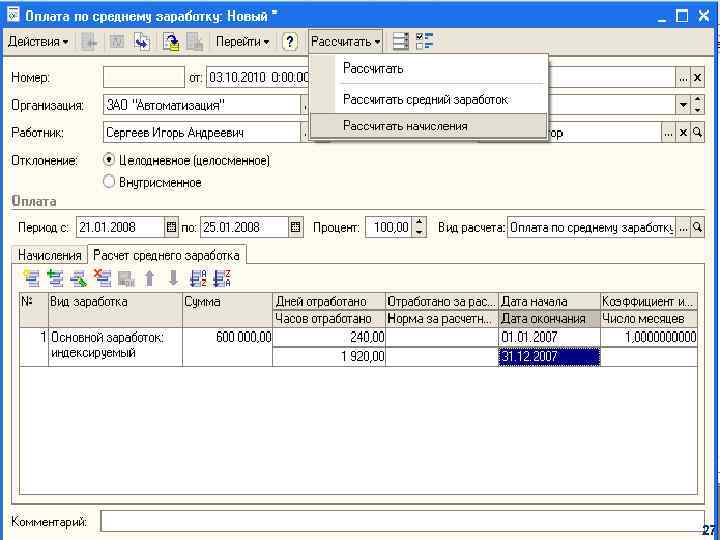The image size is (720, 540).
Task: Click the Вид заработка column header
Action: [x=115, y=310]
